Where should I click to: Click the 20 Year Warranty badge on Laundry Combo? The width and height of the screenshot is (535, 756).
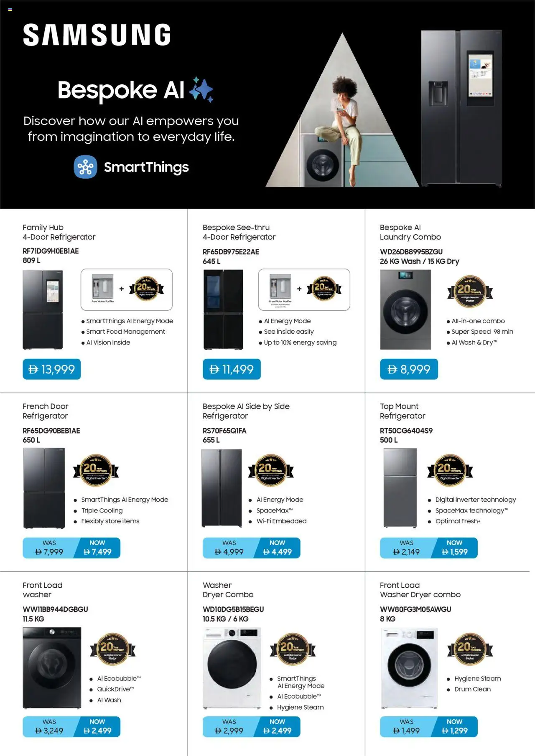click(x=470, y=292)
